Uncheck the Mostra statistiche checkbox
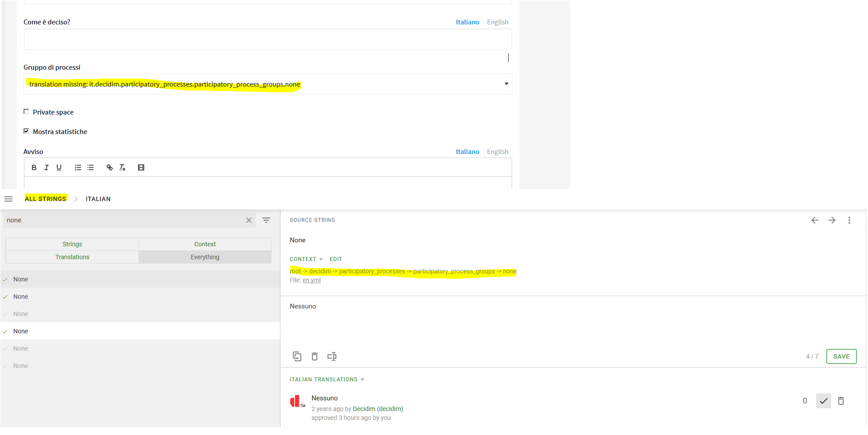The height and width of the screenshot is (435, 868). 27,131
